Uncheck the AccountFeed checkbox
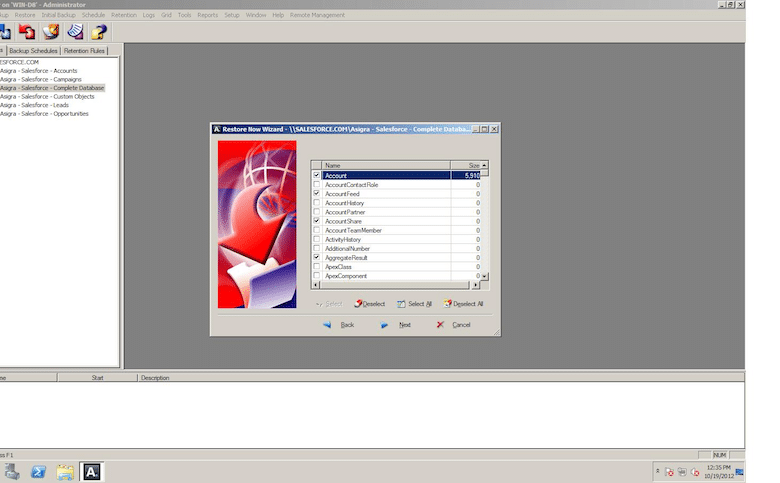 (x=316, y=193)
